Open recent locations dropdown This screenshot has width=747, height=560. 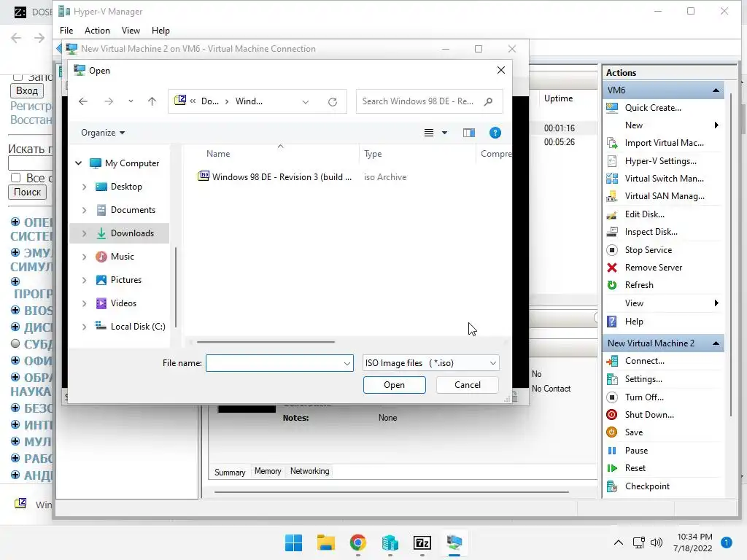click(x=131, y=101)
